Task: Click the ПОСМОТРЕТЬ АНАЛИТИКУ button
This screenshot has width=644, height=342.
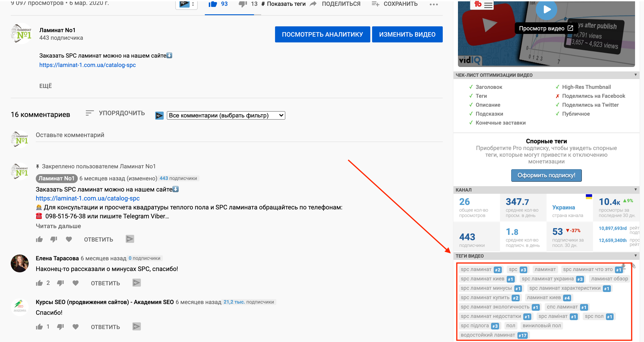Action: pyautogui.click(x=322, y=34)
